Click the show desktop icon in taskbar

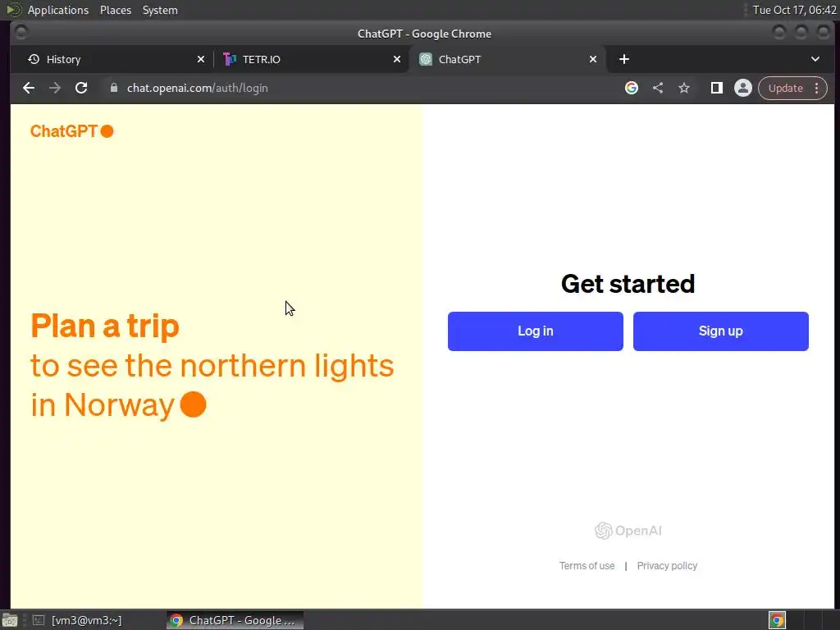[x=10, y=620]
